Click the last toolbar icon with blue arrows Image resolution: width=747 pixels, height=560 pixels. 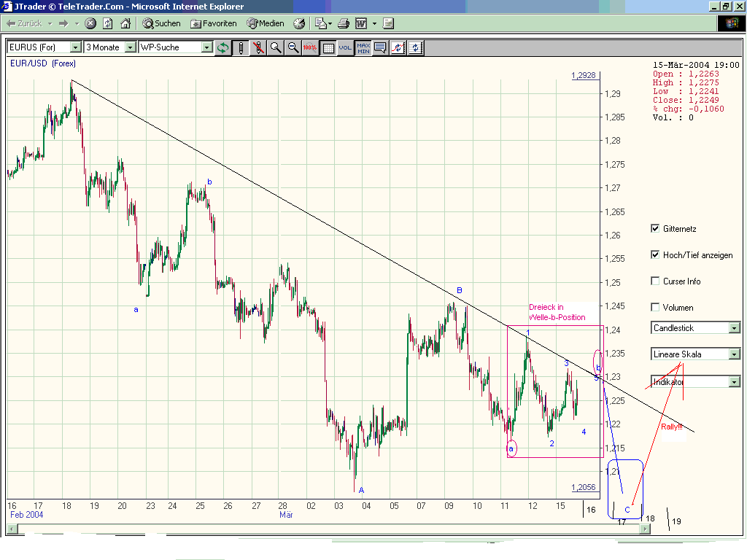pyautogui.click(x=415, y=47)
